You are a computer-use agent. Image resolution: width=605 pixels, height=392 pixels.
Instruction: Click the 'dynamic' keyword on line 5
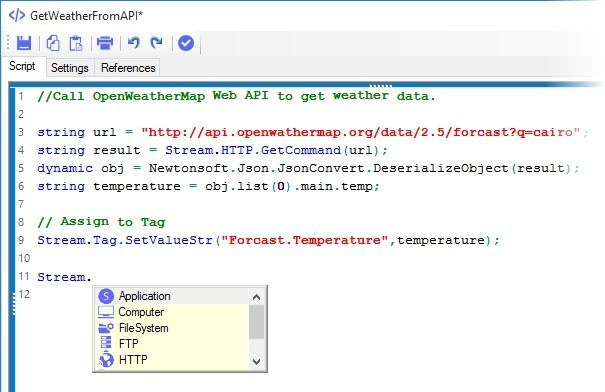coord(65,169)
